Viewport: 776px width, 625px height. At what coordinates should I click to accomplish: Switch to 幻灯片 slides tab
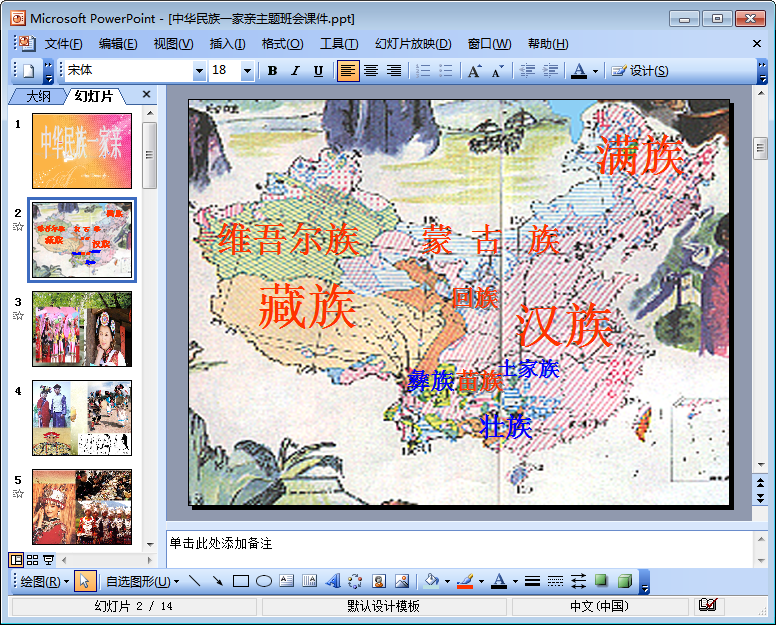(x=94, y=96)
